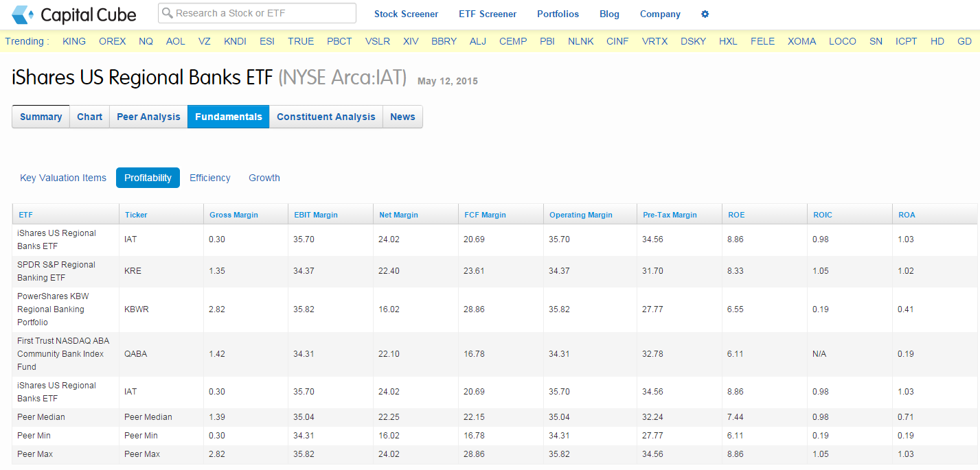Sort by the Ticker column header

pyautogui.click(x=136, y=215)
